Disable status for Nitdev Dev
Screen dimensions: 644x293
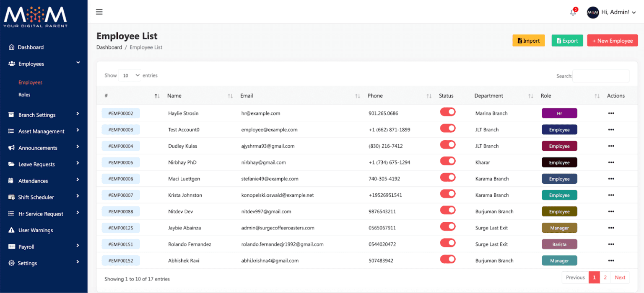448,210
